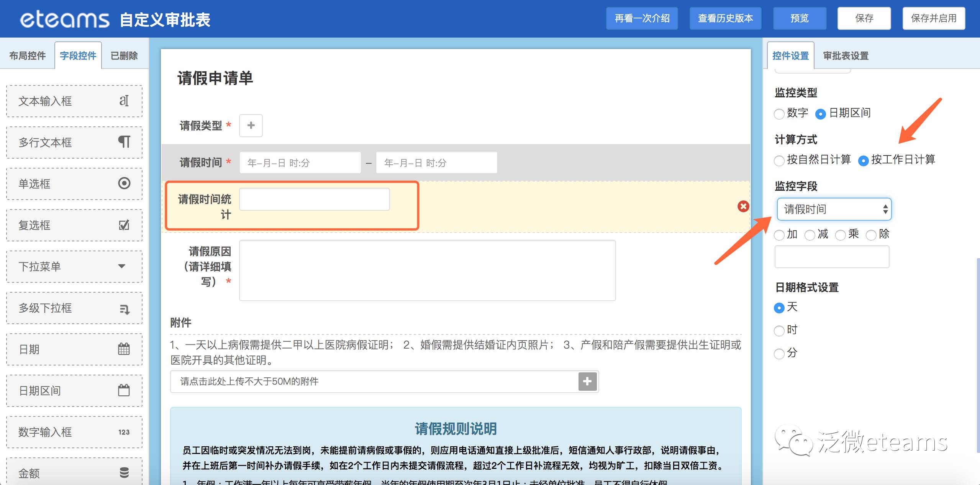Click the checkbox control icon
The width and height of the screenshot is (980, 485).
[124, 225]
